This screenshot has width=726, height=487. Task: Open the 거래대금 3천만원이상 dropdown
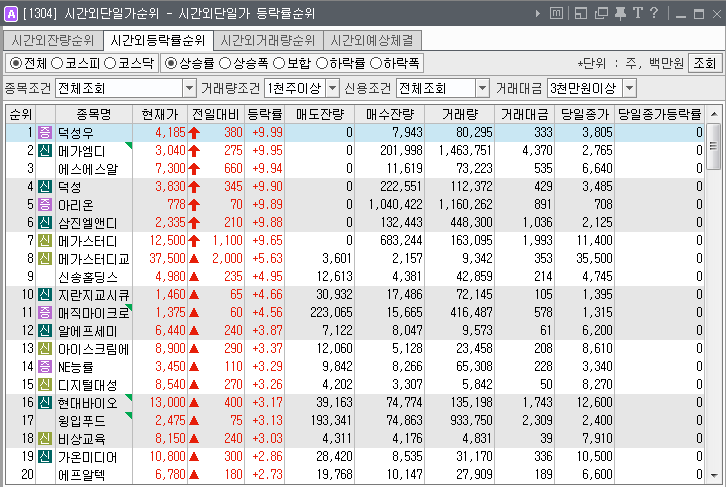coord(629,88)
